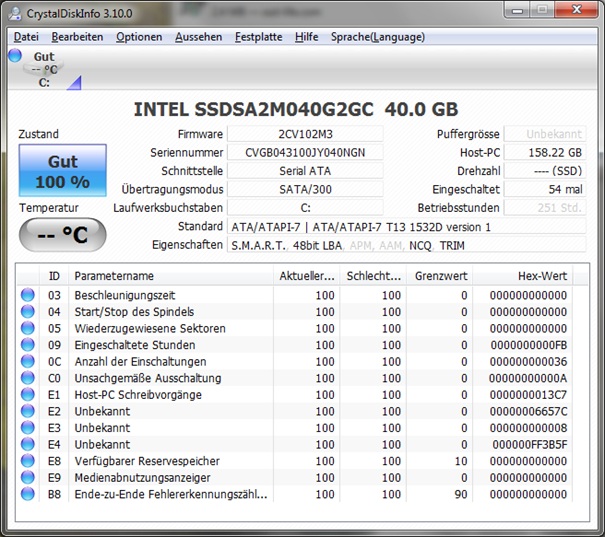Click hex value 00000006657C
The image size is (605, 537).
click(x=528, y=412)
